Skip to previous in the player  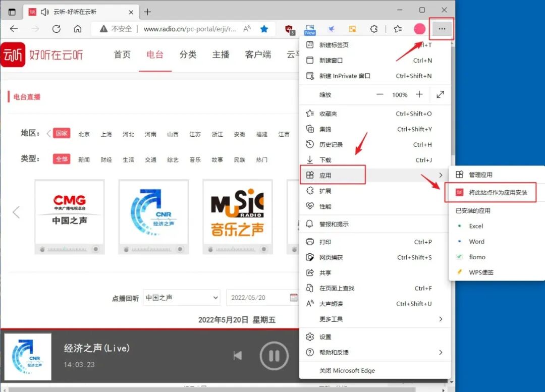[x=238, y=356]
